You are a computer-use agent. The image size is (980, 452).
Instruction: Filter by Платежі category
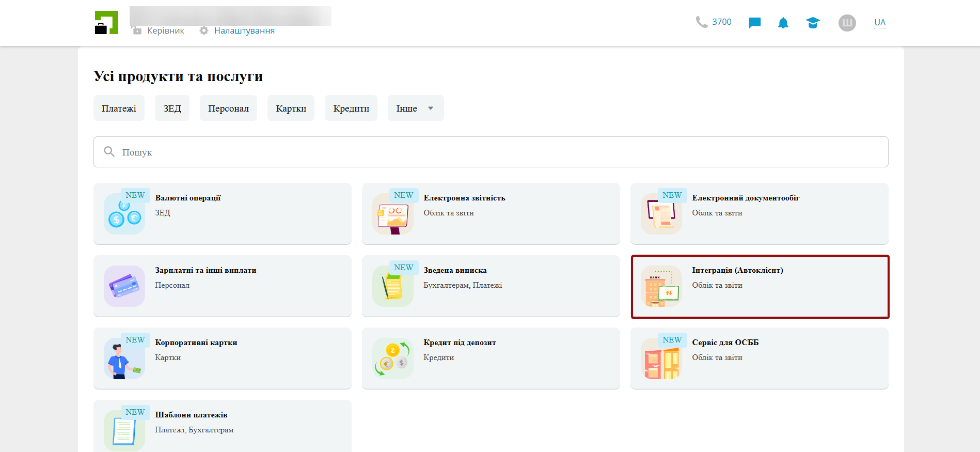pos(119,108)
